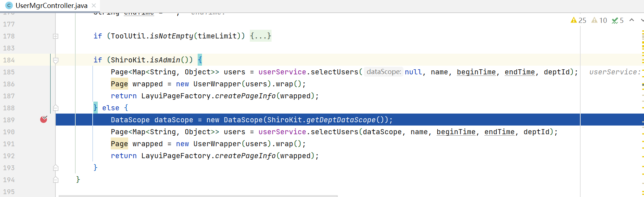
Task: Click highlighted Page type on line 186
Action: (119, 84)
